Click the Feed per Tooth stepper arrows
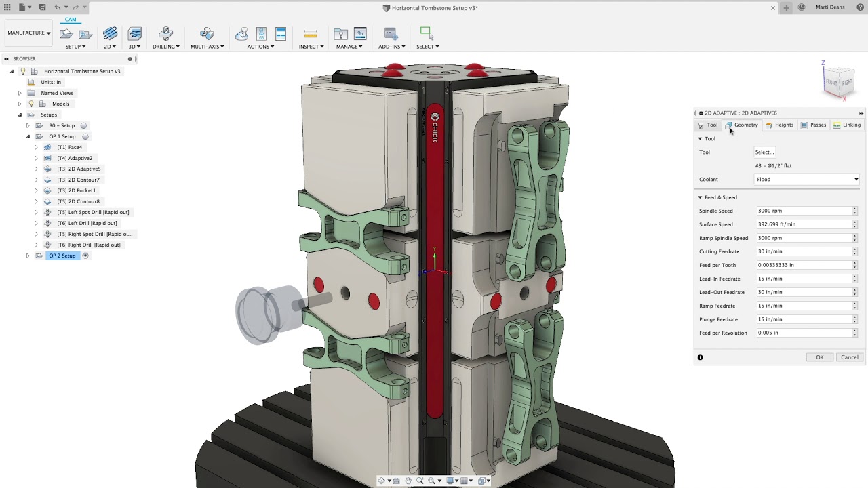This screenshot has height=488, width=868. click(854, 265)
